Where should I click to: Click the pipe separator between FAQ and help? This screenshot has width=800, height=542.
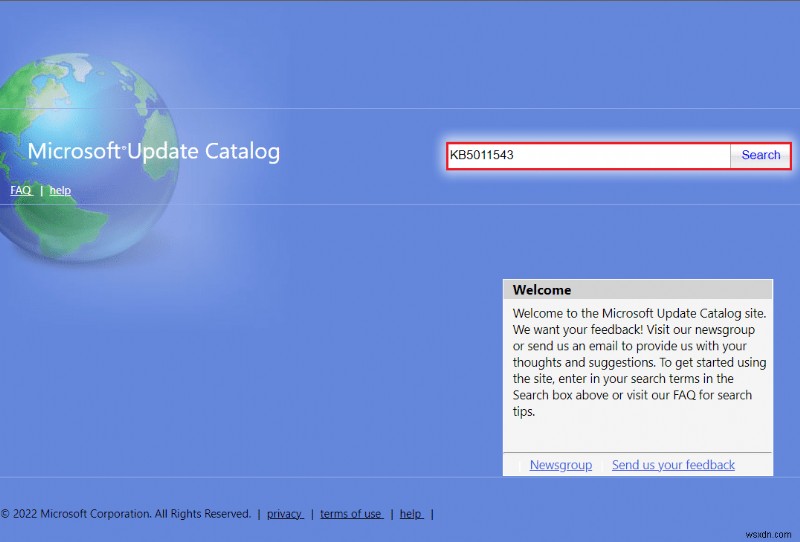pos(41,190)
